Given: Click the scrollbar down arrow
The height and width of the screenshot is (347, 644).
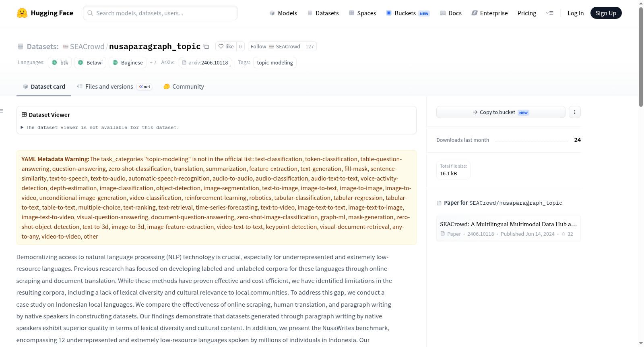Looking at the screenshot, I should (x=641, y=343).
